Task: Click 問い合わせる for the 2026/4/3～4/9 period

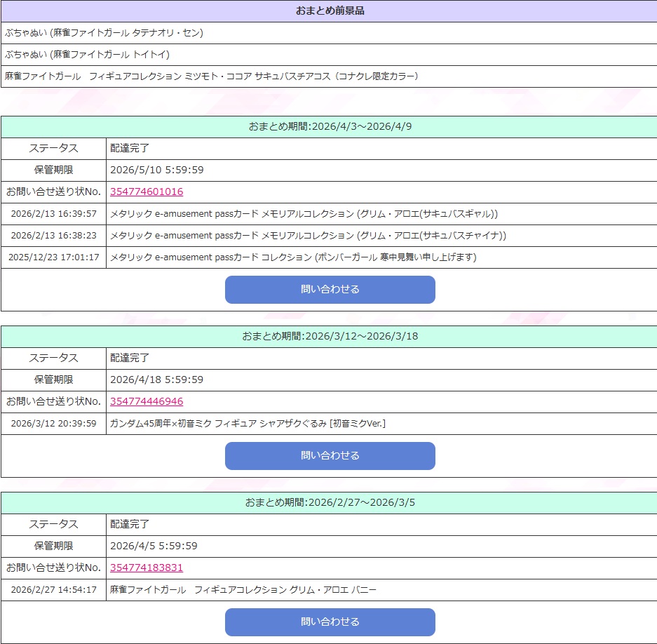Action: [330, 290]
